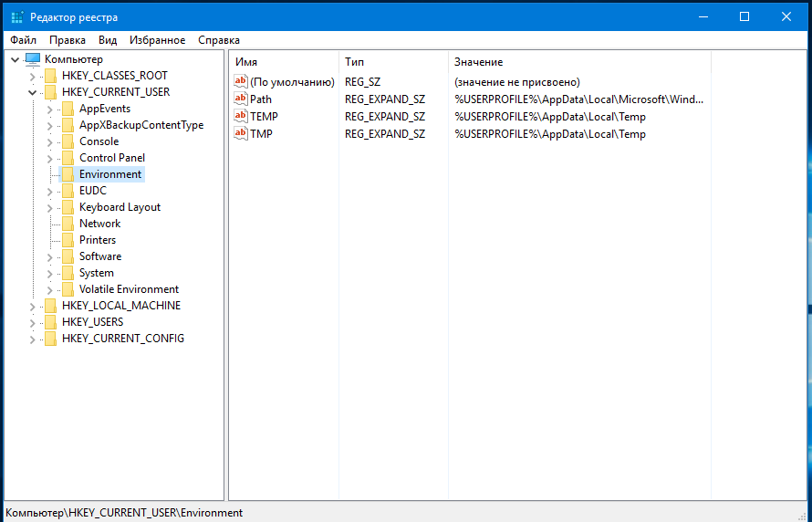Select the Printers key in tree
The width and height of the screenshot is (812, 522).
point(98,240)
